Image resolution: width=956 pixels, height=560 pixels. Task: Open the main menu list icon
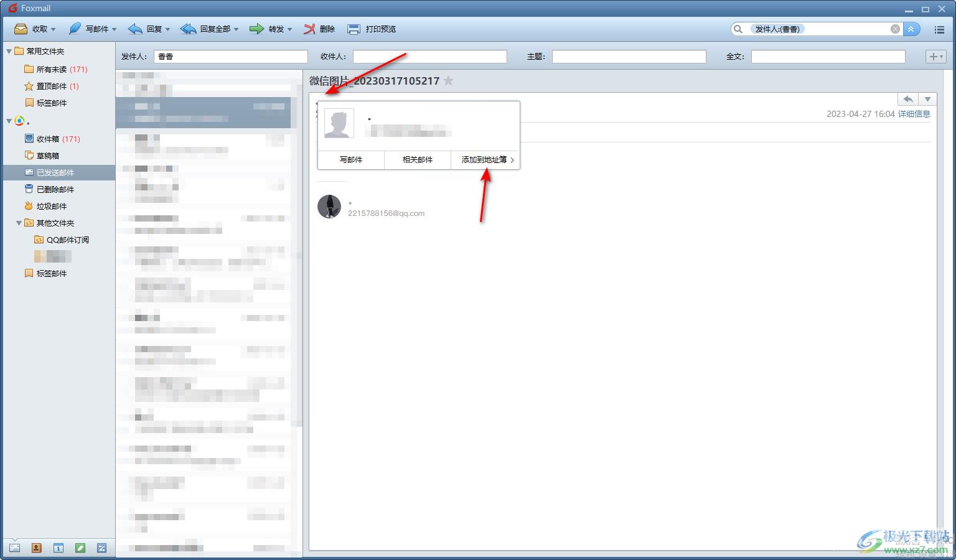point(939,29)
